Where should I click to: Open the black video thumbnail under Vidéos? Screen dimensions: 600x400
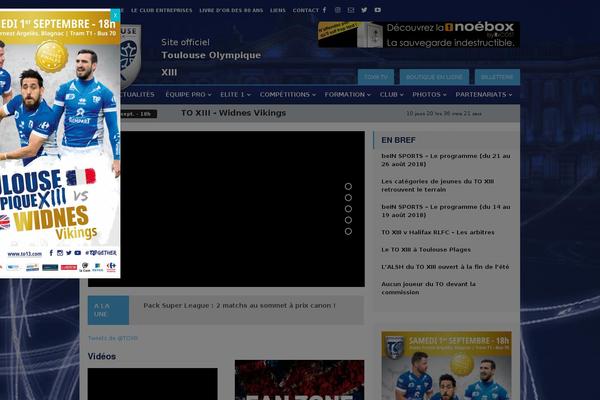point(153,384)
